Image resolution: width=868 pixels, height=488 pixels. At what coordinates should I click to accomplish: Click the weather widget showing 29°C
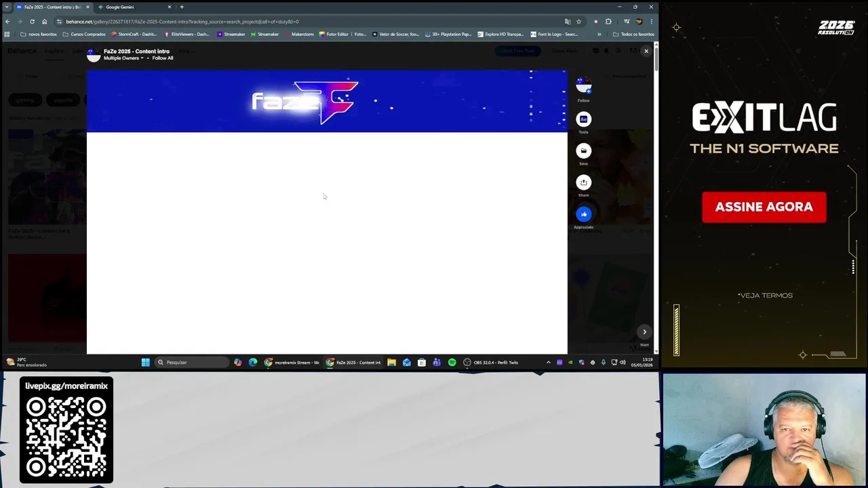pos(26,363)
